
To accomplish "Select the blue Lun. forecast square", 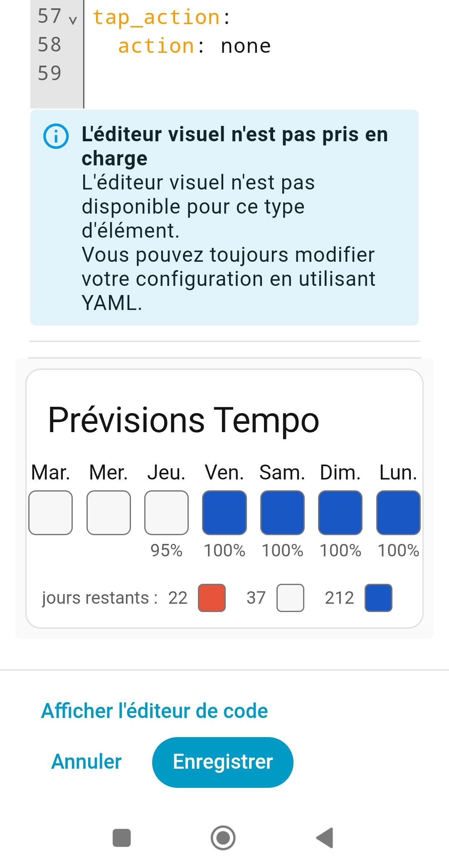I will 398,513.
